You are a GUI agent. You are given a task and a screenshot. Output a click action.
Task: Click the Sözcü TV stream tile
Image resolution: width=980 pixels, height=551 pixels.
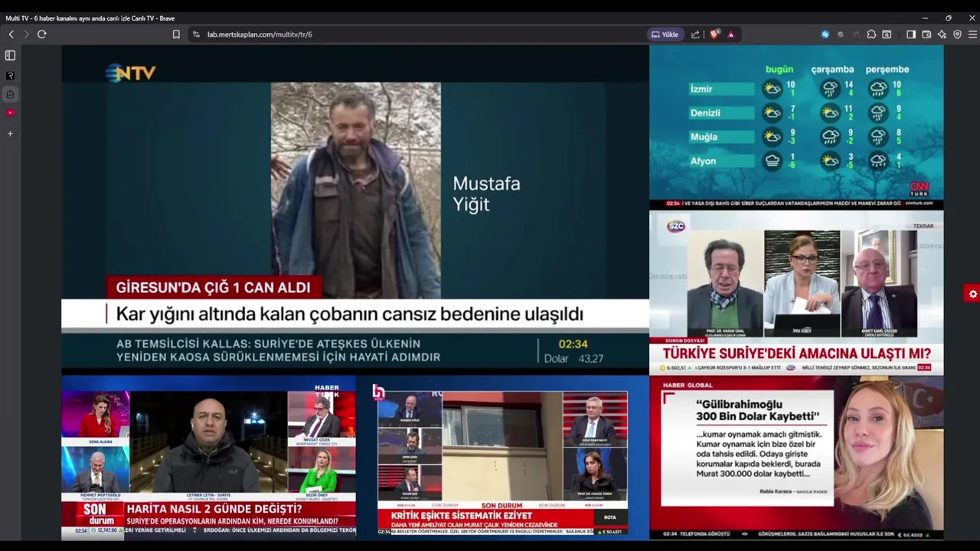796,292
